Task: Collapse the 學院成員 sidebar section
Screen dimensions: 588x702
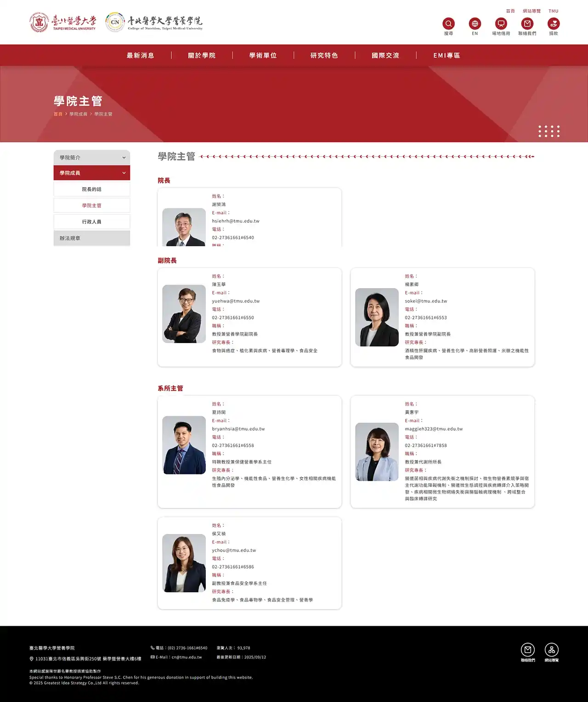Action: (91, 173)
